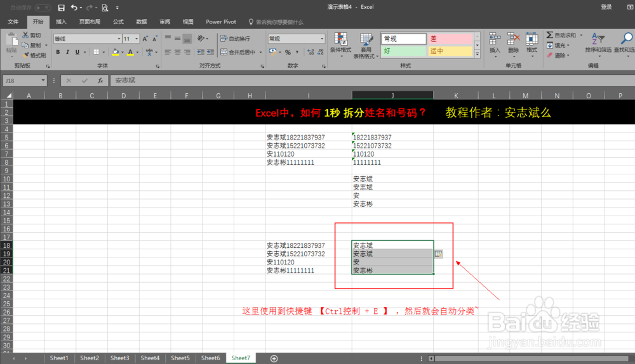Image resolution: width=635 pixels, height=364 pixels.
Task: Click the align left icon
Action: (168, 52)
